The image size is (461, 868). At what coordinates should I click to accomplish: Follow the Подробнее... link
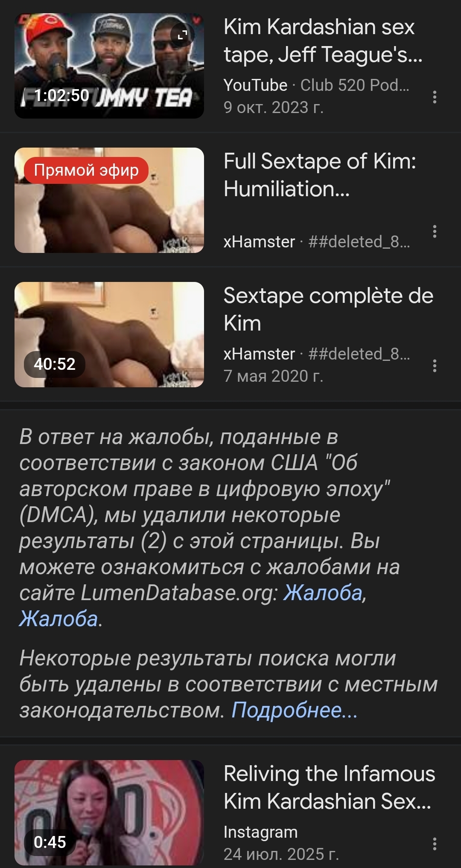click(x=295, y=710)
